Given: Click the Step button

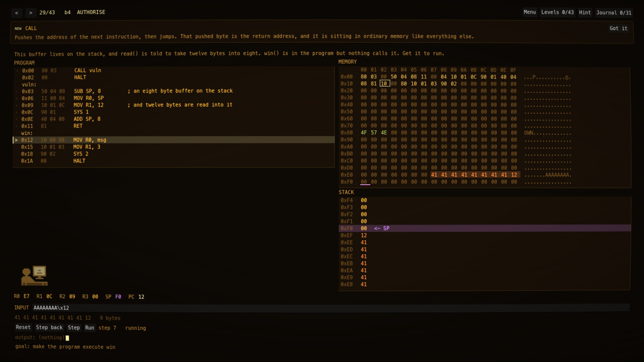Looking at the screenshot, I should (x=74, y=327).
